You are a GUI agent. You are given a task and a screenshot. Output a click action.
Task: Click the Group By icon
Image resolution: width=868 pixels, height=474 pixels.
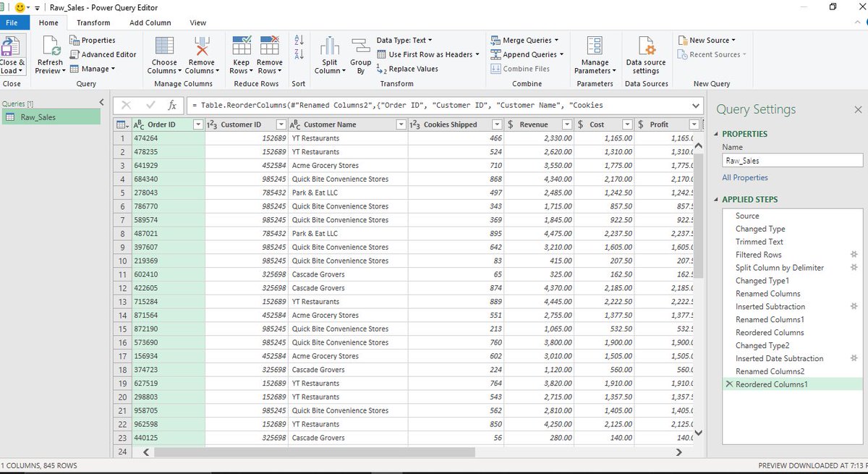[x=361, y=46]
